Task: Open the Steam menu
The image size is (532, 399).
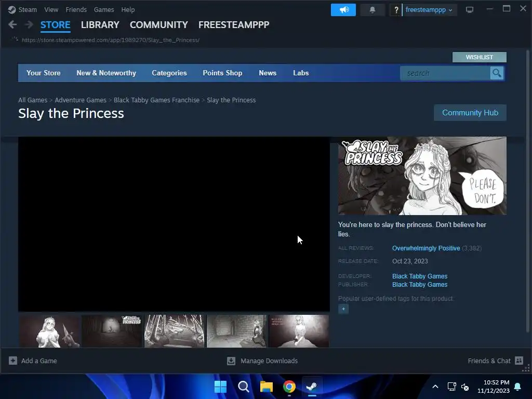Action: [x=28, y=9]
